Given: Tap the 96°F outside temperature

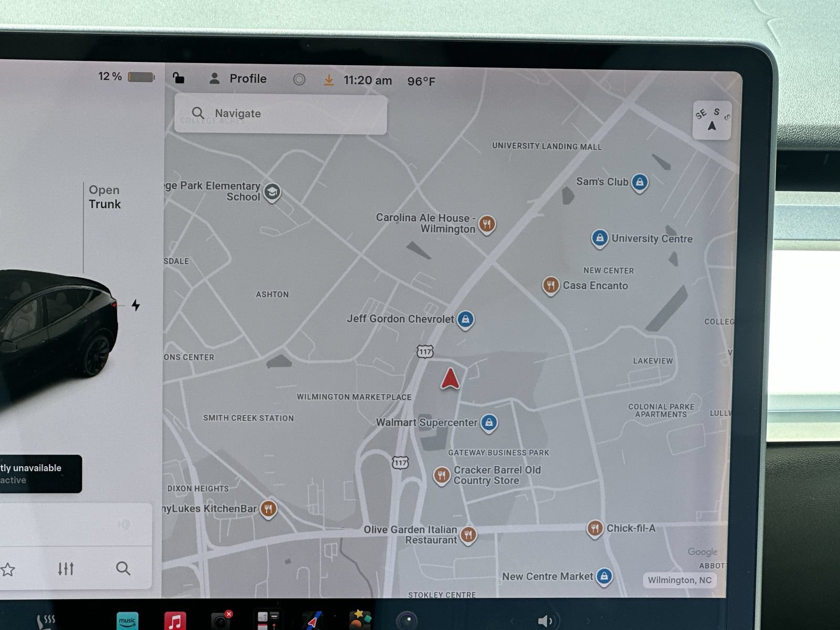Looking at the screenshot, I should 421,81.
